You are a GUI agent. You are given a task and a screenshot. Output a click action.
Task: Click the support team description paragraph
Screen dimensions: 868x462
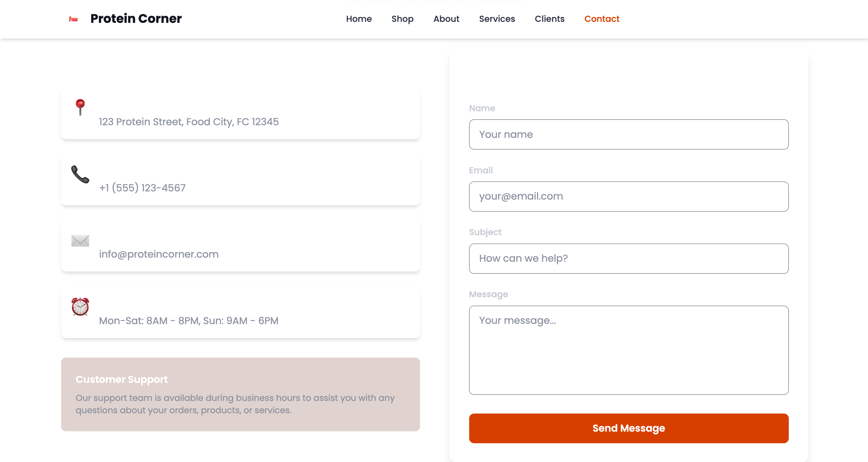coord(235,404)
